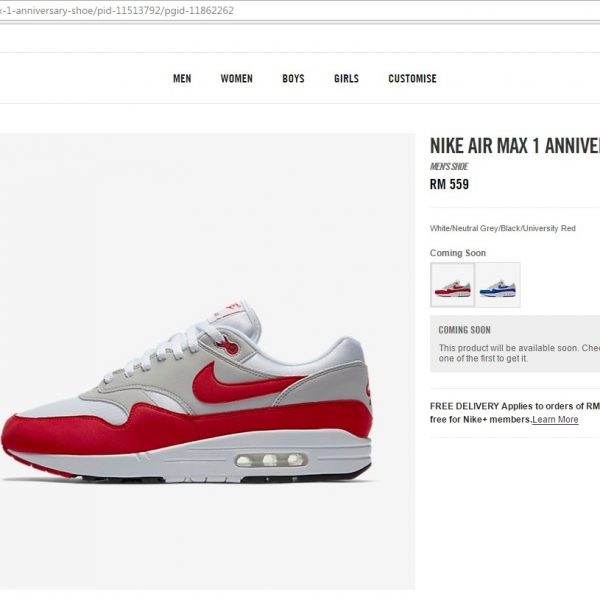Click the Men's Shoe subtitle
Screen dimensions: 600x600
[x=449, y=167]
